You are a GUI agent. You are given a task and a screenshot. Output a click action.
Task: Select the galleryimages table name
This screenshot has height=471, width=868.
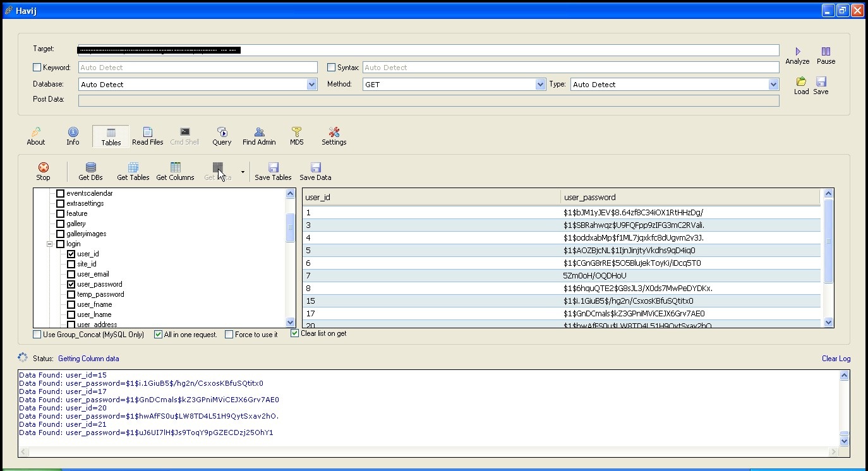pyautogui.click(x=86, y=234)
